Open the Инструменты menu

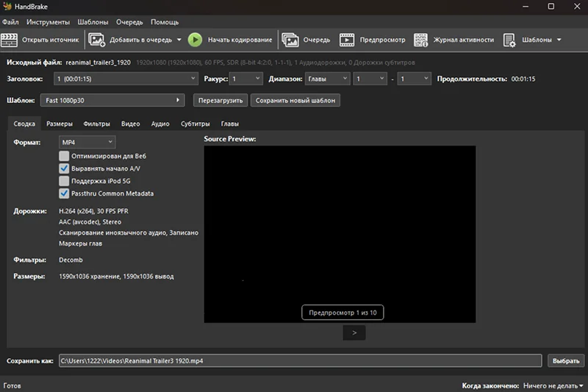click(x=48, y=22)
